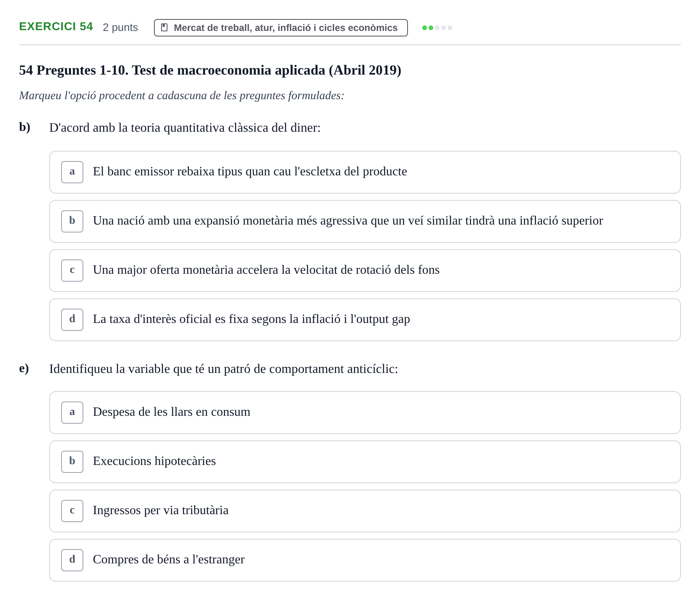The image size is (700, 607).
Task: Click the green difficulty dots indicator
Action: click(x=437, y=28)
